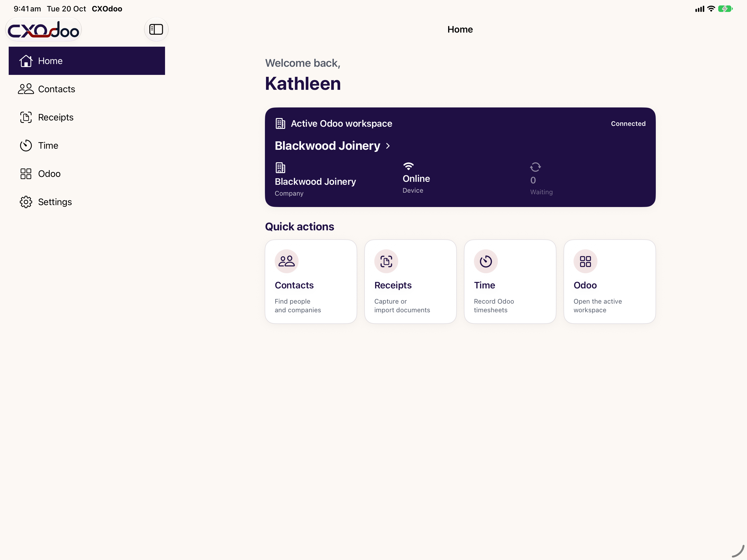
Task: Click the Receipts scan icon in sidebar
Action: pos(26,117)
